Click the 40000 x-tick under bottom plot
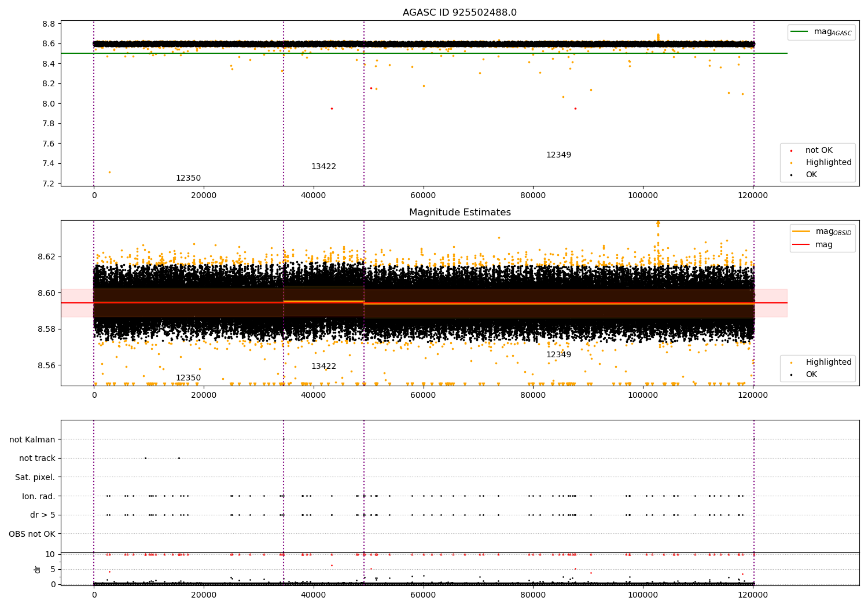The width and height of the screenshot is (868, 608). click(313, 595)
